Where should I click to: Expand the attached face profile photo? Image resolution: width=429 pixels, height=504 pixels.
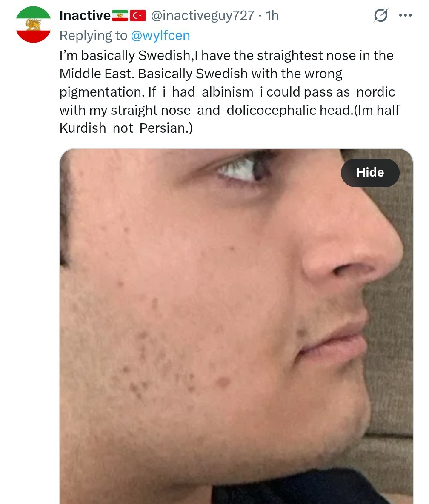coord(236,326)
